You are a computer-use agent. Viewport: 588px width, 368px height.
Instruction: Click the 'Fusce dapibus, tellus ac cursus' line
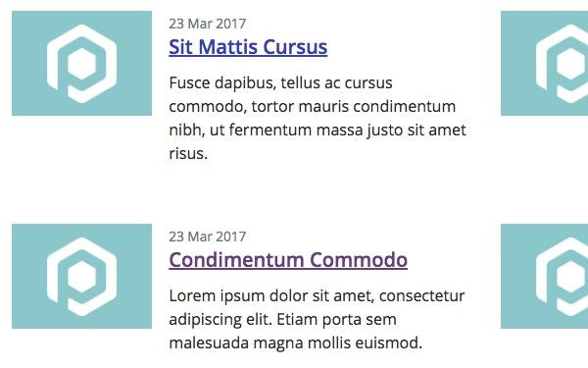point(280,83)
